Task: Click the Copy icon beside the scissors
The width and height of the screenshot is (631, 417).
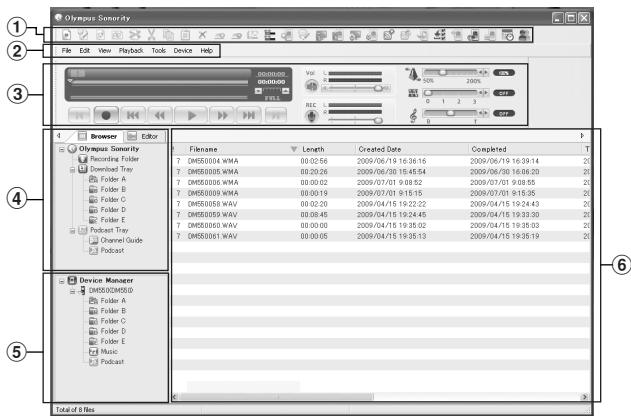Action: click(168, 35)
